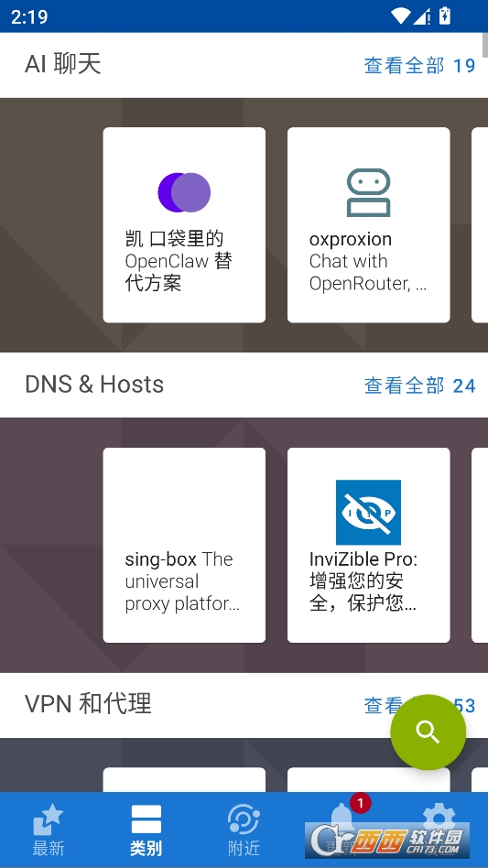Select the AI 聊天 category heading
The height and width of the screenshot is (868, 488).
63,65
